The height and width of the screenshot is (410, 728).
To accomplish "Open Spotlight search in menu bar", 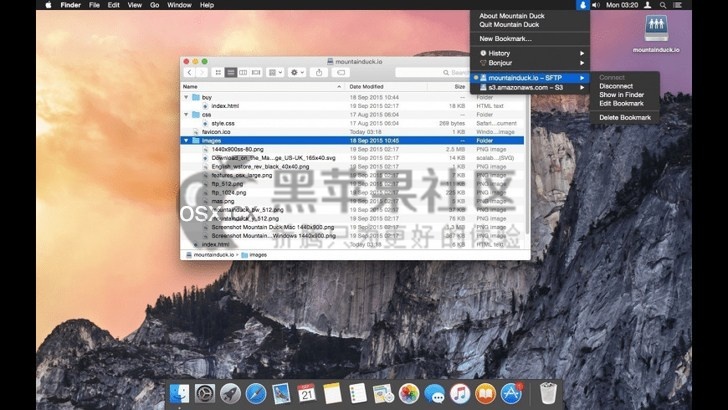I will tap(663, 5).
